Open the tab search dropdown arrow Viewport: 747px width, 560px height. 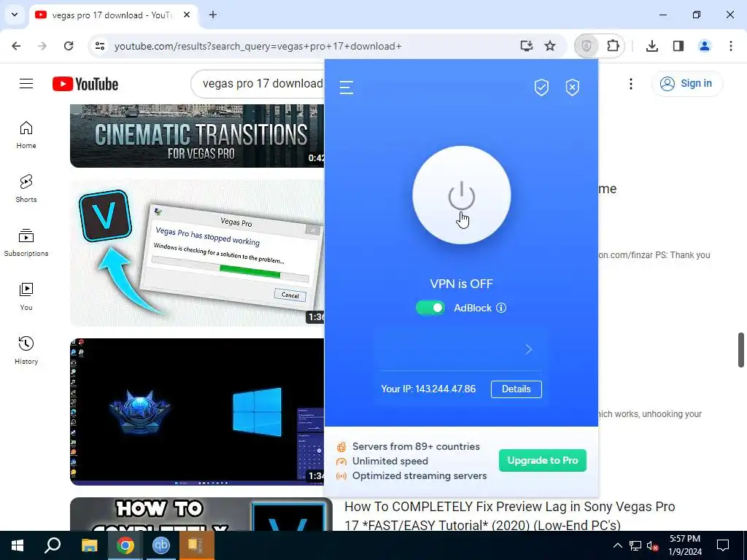(x=15, y=15)
